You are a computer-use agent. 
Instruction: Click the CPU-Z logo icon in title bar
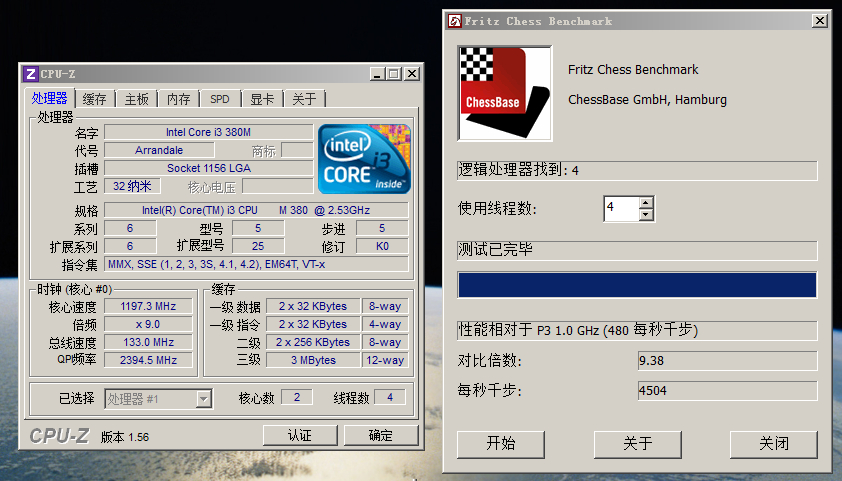tap(31, 74)
